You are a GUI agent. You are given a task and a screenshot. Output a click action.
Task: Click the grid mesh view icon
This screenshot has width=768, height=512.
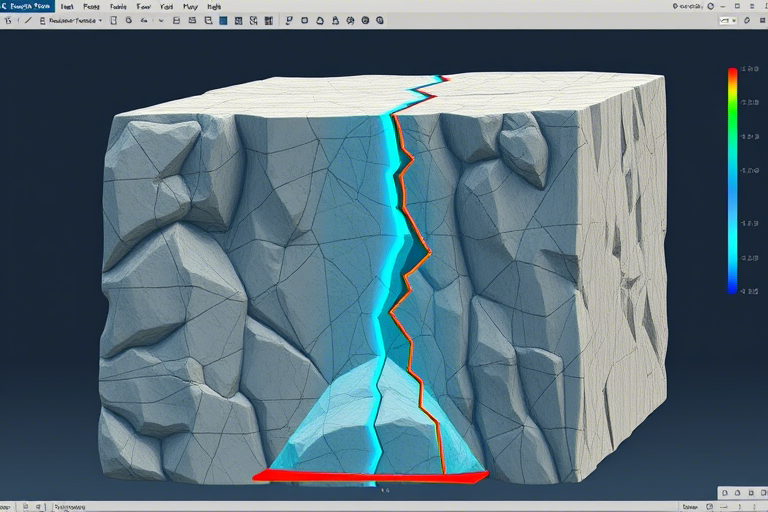click(x=239, y=21)
